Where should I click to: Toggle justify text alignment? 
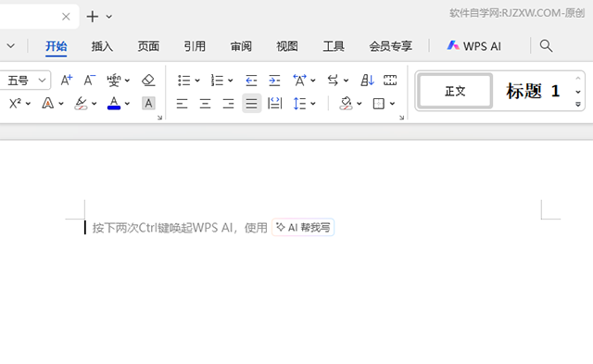point(251,103)
